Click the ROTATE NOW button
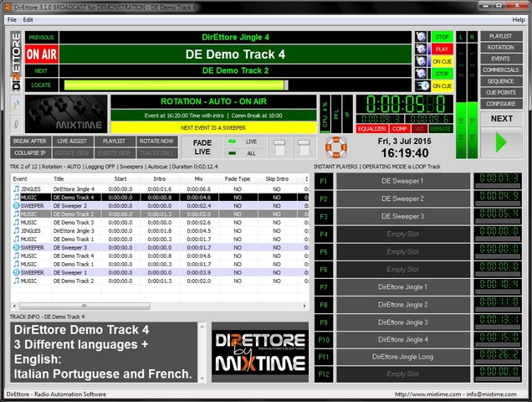Viewport: 532px width, 402px height. [x=156, y=141]
